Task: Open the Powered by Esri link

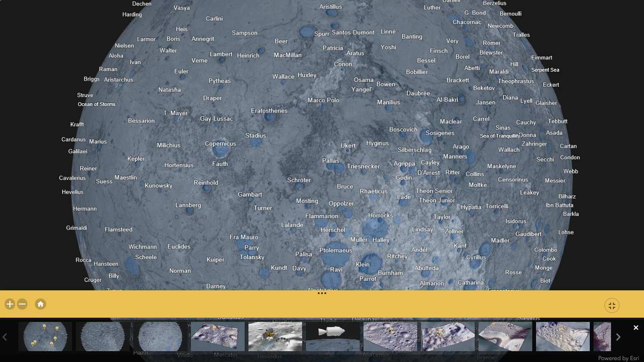Action: (619, 358)
